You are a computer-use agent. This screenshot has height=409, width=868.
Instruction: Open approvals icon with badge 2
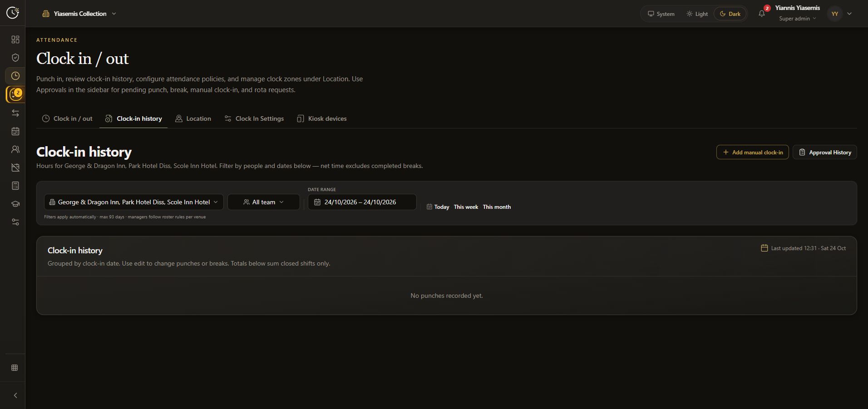15,94
